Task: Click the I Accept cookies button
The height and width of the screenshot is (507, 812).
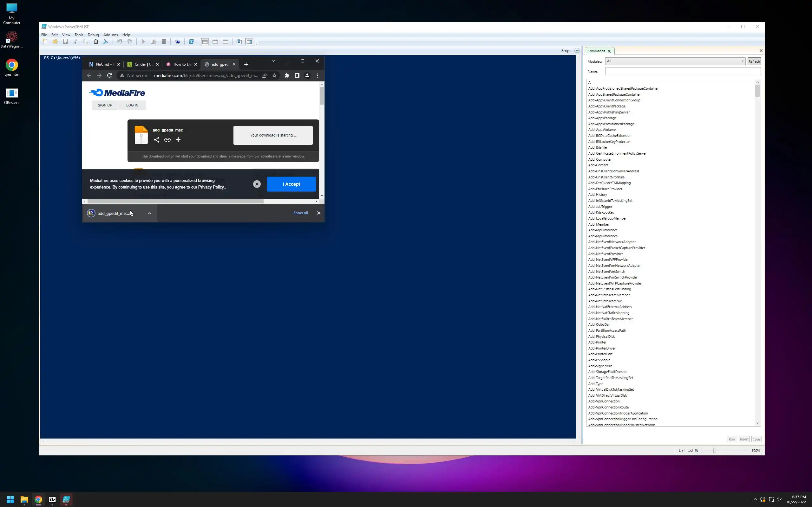Action: coord(291,184)
